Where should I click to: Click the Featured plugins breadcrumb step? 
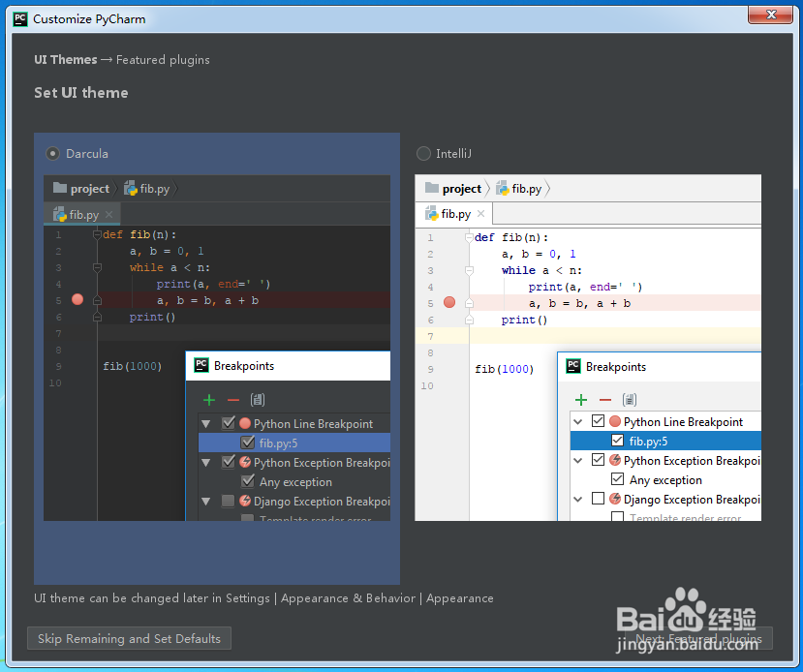[x=163, y=60]
